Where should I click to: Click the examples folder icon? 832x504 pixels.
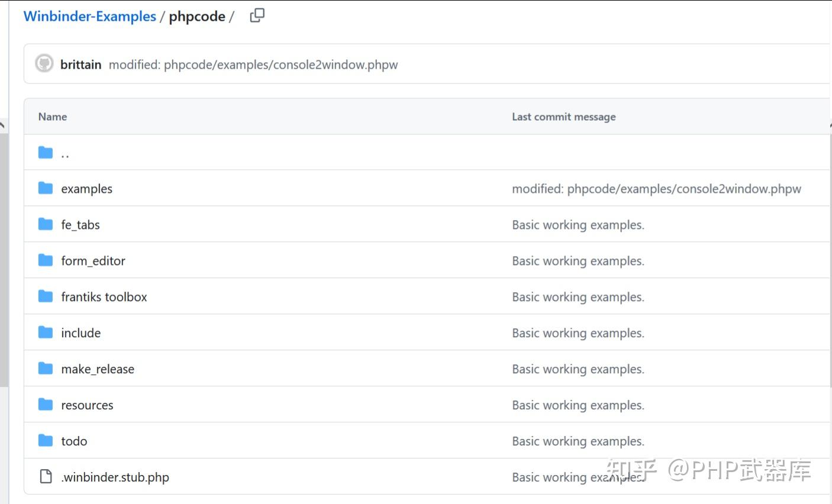click(x=46, y=188)
